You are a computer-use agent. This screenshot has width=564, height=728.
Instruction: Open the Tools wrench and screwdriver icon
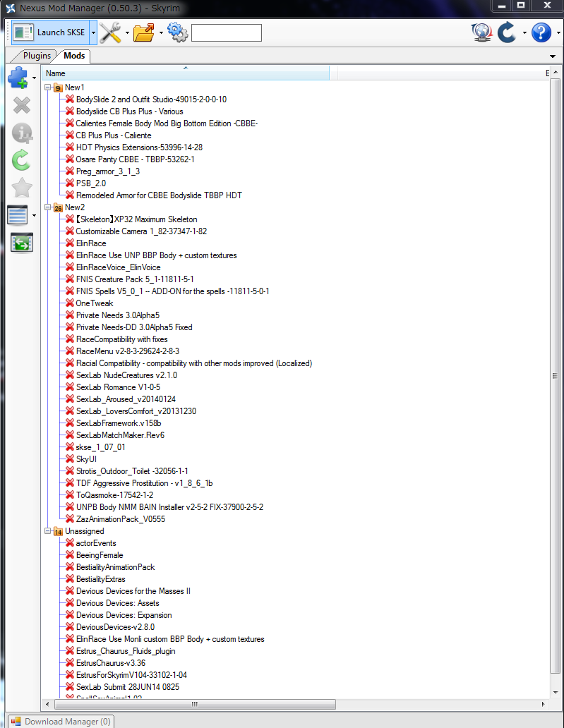tap(111, 32)
